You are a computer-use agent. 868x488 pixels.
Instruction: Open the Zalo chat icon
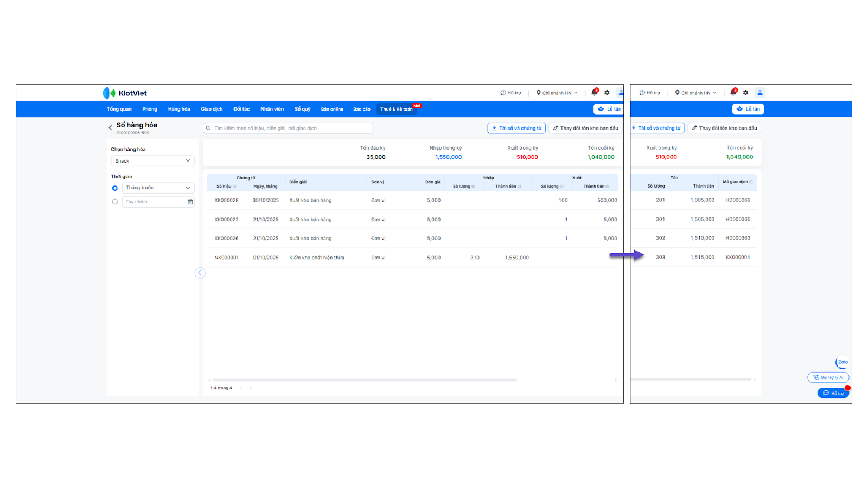pyautogui.click(x=842, y=362)
